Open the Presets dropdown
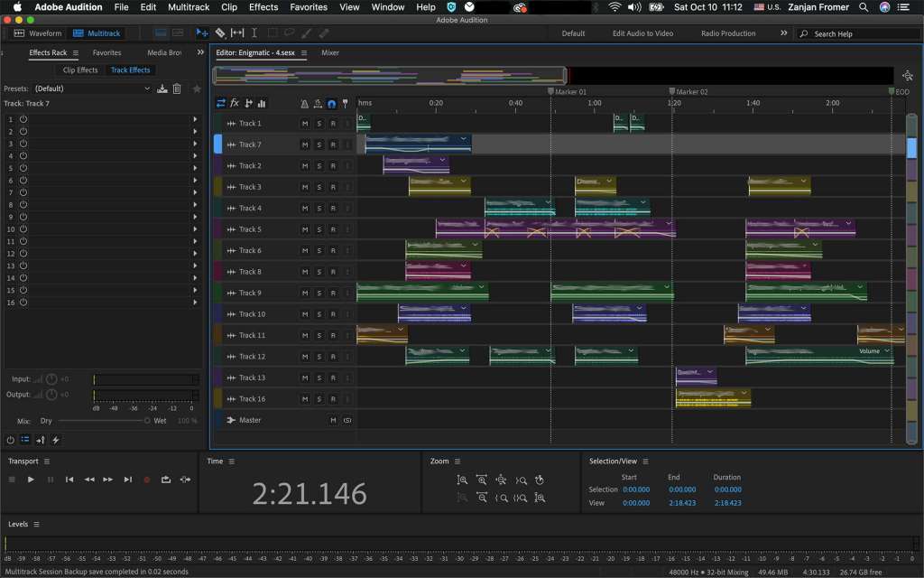This screenshot has height=578, width=924. click(93, 89)
